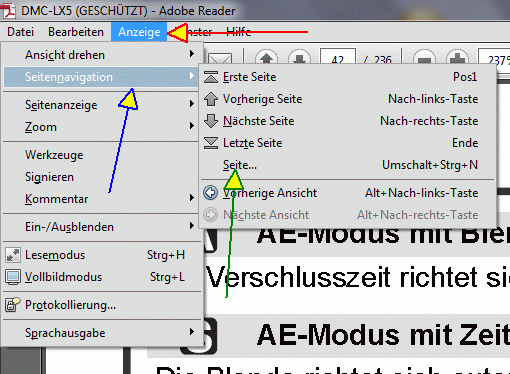
Task: Click the Protokollierung icon
Action: pyautogui.click(x=13, y=305)
